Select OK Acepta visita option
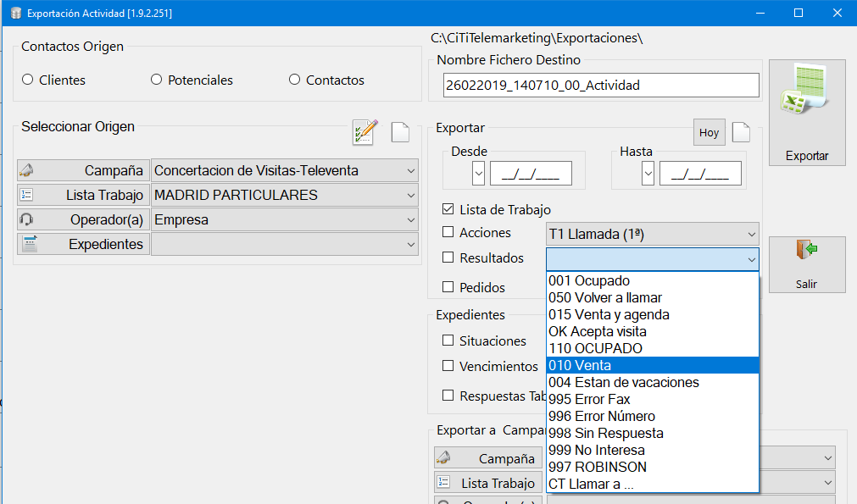Image resolution: width=857 pixels, height=504 pixels. click(653, 331)
